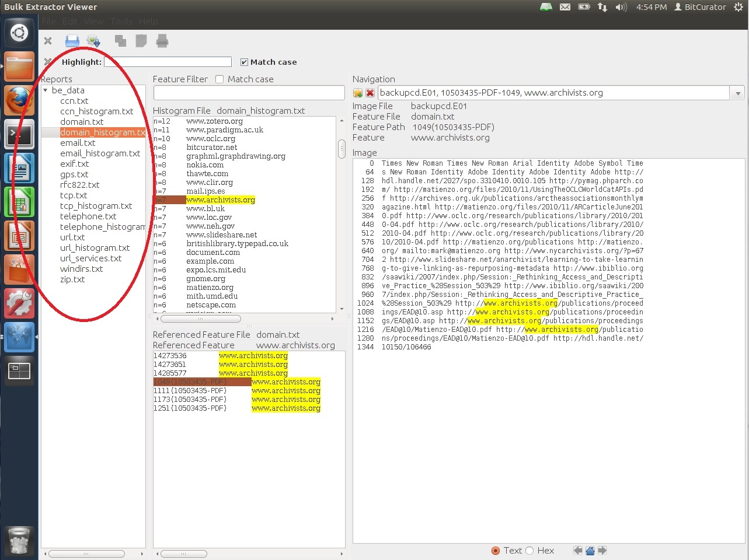
Task: Open Ubuntu Software Center from the launcher
Action: 19,270
